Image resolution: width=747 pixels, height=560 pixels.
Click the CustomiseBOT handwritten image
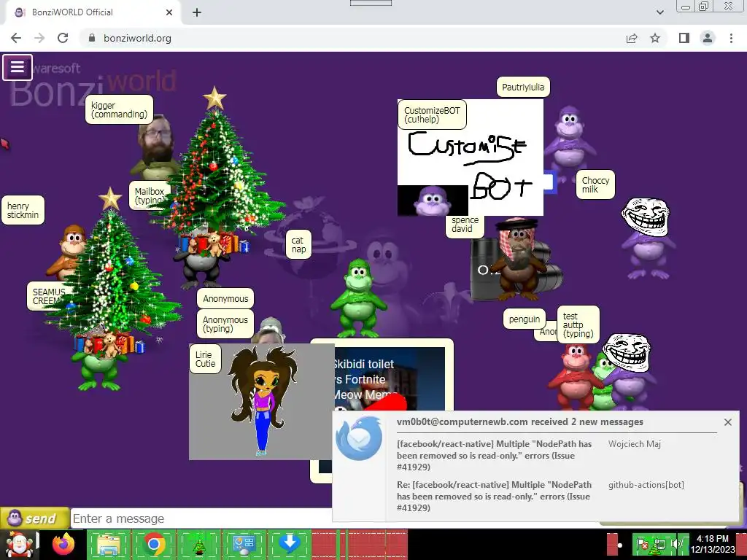tap(471, 158)
